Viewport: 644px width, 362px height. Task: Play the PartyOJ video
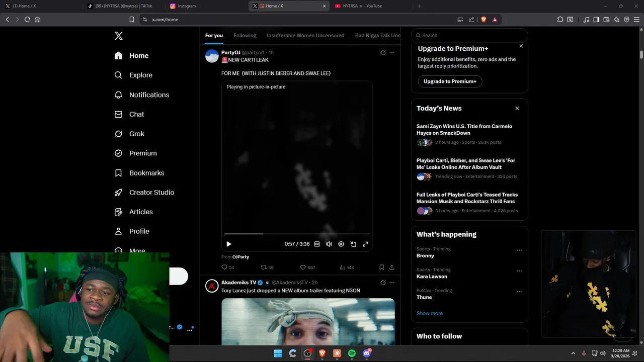pyautogui.click(x=228, y=244)
